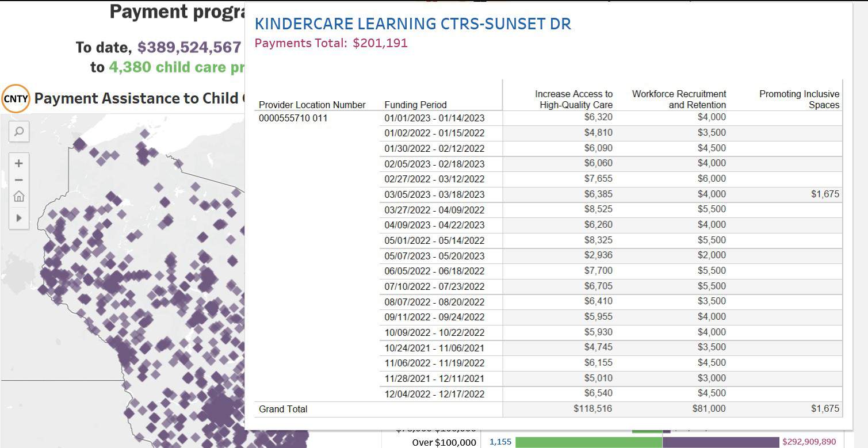Select funding period 05/07/2023 - 05/20/2023

434,256
